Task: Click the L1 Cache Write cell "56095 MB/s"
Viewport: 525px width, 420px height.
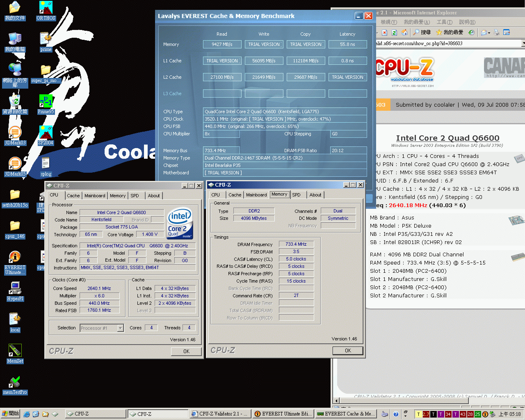Action: click(x=264, y=61)
